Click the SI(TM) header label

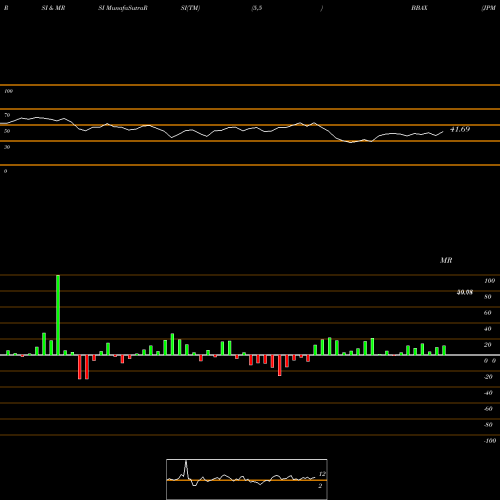coord(190,8)
